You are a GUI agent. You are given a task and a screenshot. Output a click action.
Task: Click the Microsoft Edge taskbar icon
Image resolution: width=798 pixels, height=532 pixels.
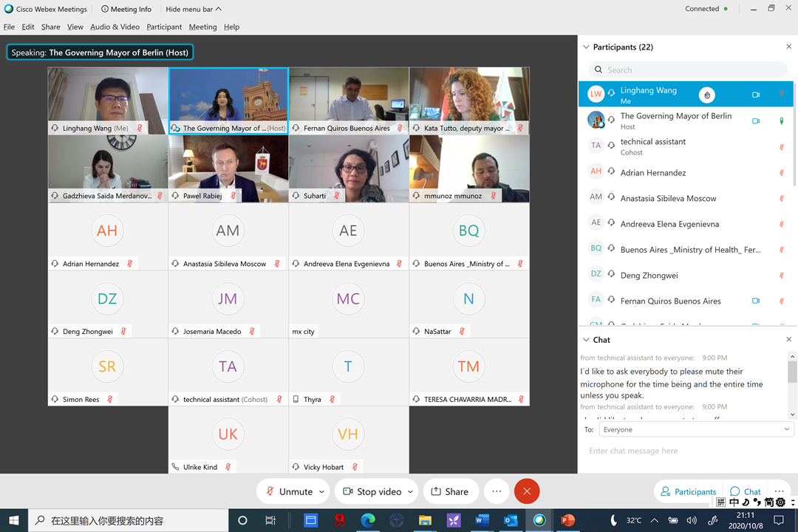click(368, 520)
